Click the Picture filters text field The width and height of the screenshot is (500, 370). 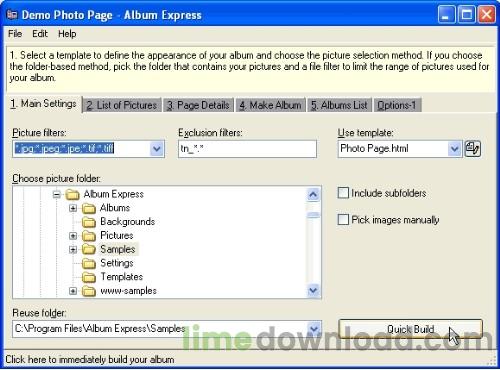82,149
